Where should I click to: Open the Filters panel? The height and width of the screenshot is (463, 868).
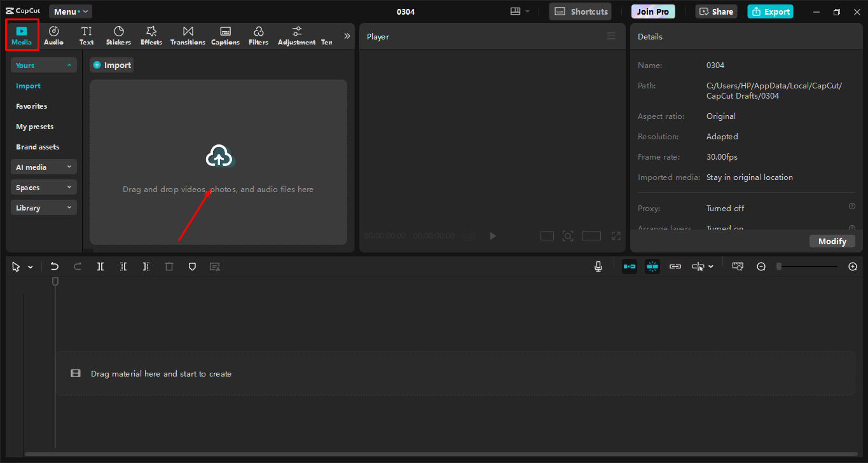[258, 35]
